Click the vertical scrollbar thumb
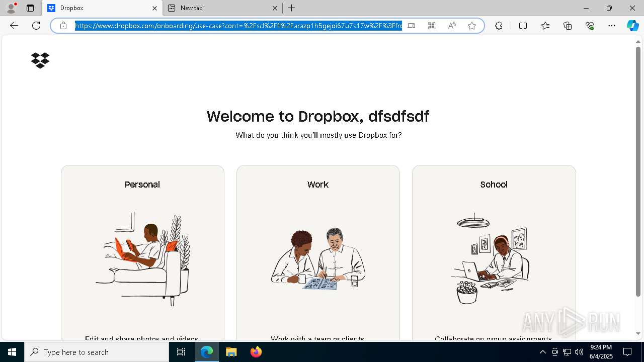This screenshot has width=644, height=362. tap(638, 171)
